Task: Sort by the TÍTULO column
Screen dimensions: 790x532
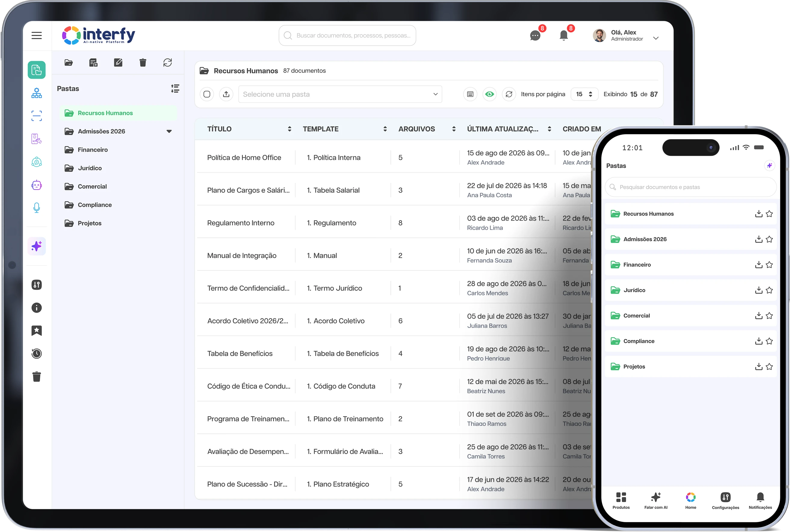Action: (x=290, y=129)
